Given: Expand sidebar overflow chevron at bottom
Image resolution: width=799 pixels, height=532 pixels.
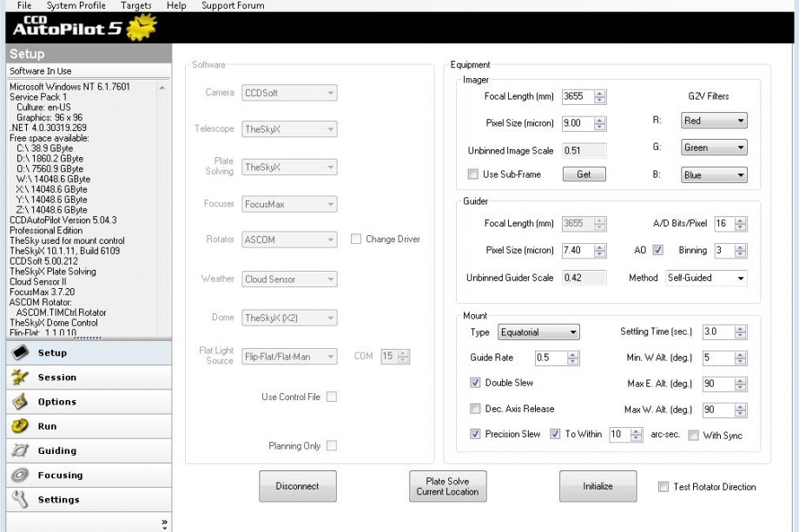Looking at the screenshot, I should (164, 523).
